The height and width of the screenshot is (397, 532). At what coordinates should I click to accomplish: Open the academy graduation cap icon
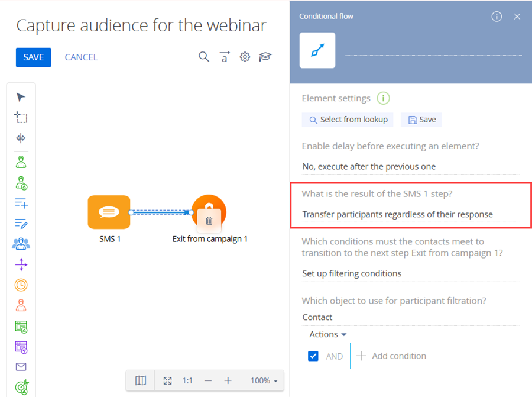[265, 57]
